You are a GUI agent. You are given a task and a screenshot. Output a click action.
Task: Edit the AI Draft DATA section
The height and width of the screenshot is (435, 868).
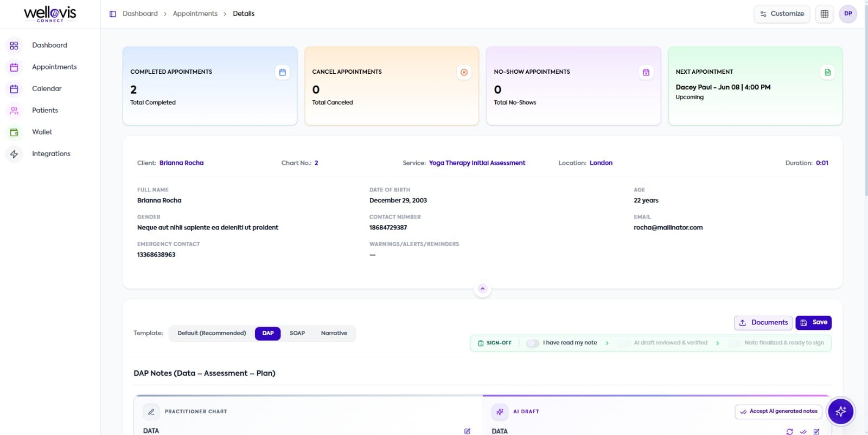point(816,432)
